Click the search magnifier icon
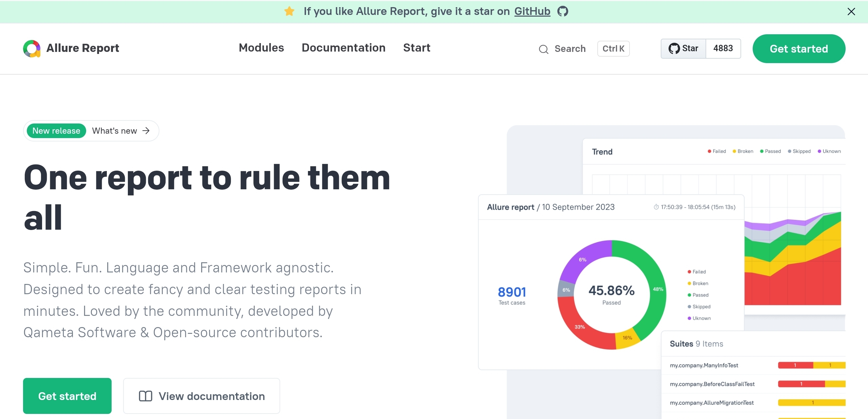 click(543, 49)
